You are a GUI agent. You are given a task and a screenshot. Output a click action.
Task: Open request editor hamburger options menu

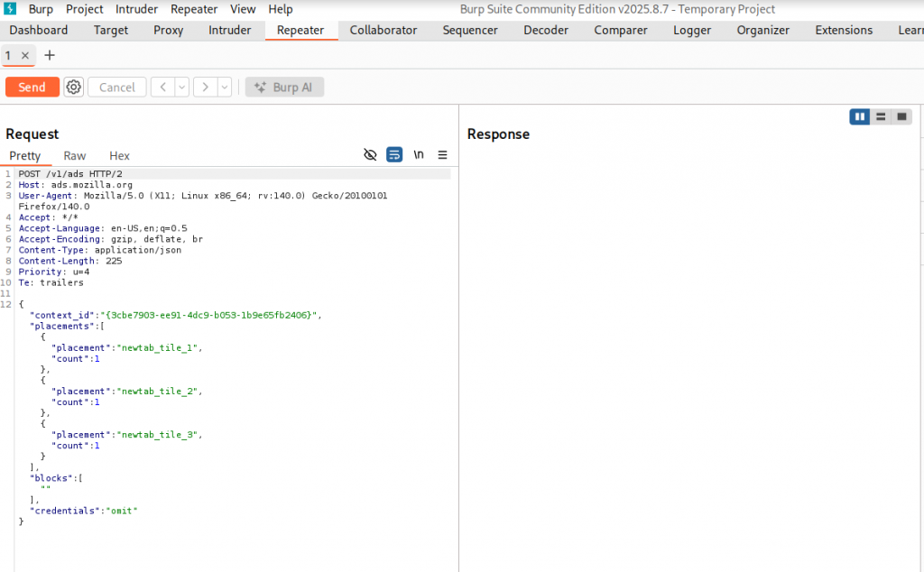pos(442,155)
